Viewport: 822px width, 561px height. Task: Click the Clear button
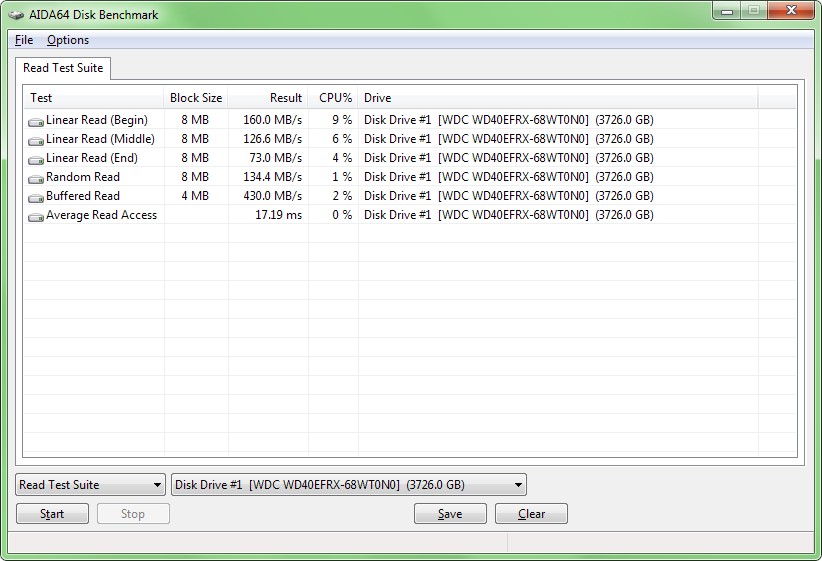click(x=531, y=514)
